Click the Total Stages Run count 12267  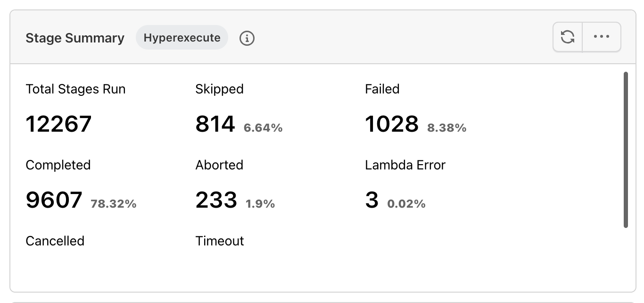click(x=58, y=124)
